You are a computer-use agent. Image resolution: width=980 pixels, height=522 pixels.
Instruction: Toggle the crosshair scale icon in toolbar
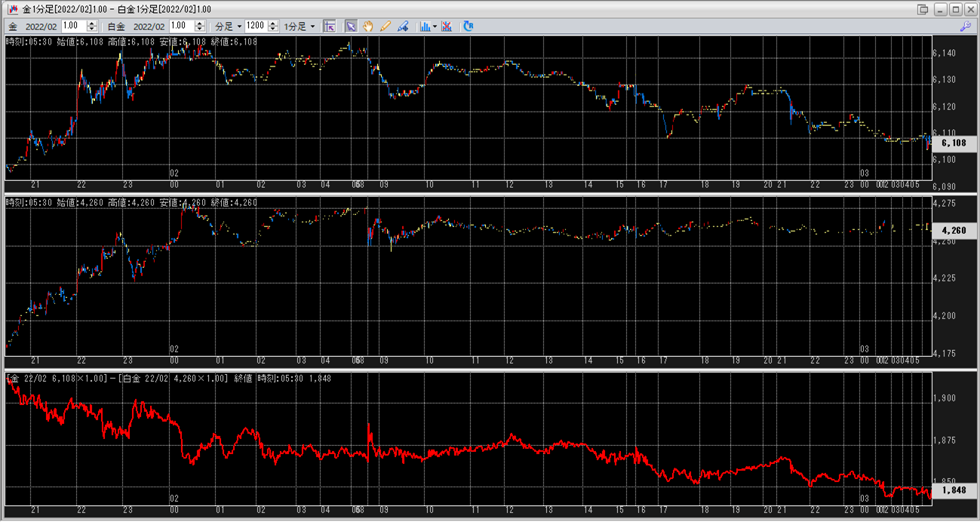[330, 26]
